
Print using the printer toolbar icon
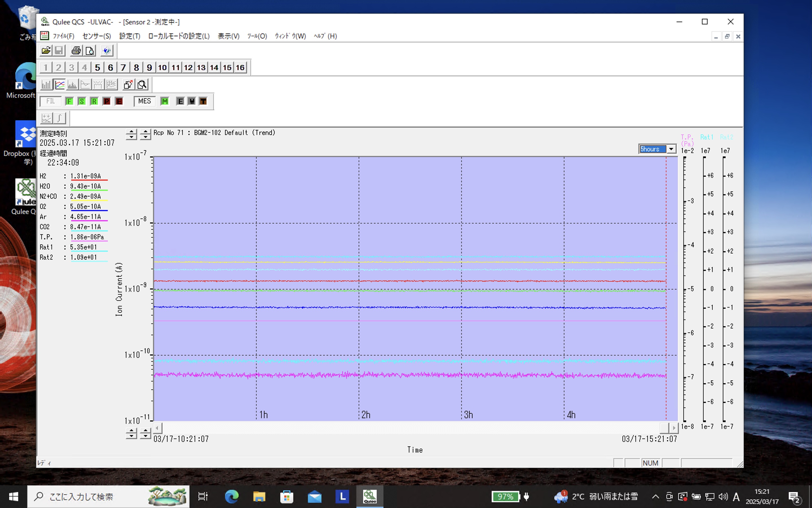pyautogui.click(x=76, y=51)
